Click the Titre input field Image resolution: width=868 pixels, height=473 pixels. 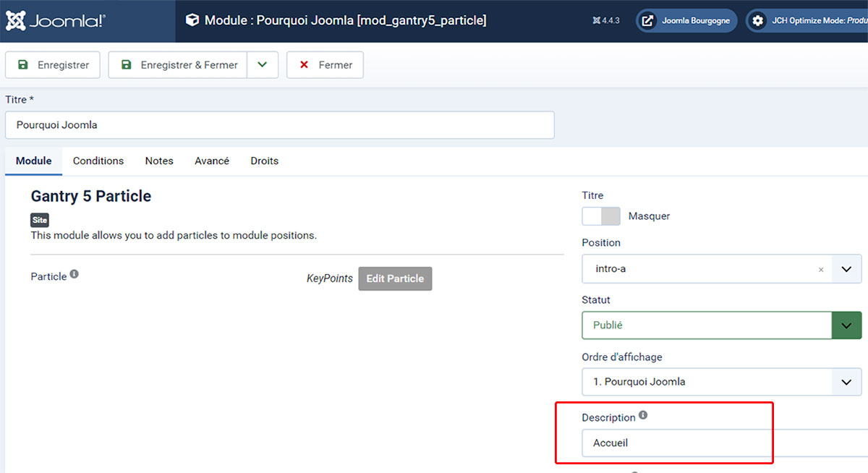tap(280, 124)
